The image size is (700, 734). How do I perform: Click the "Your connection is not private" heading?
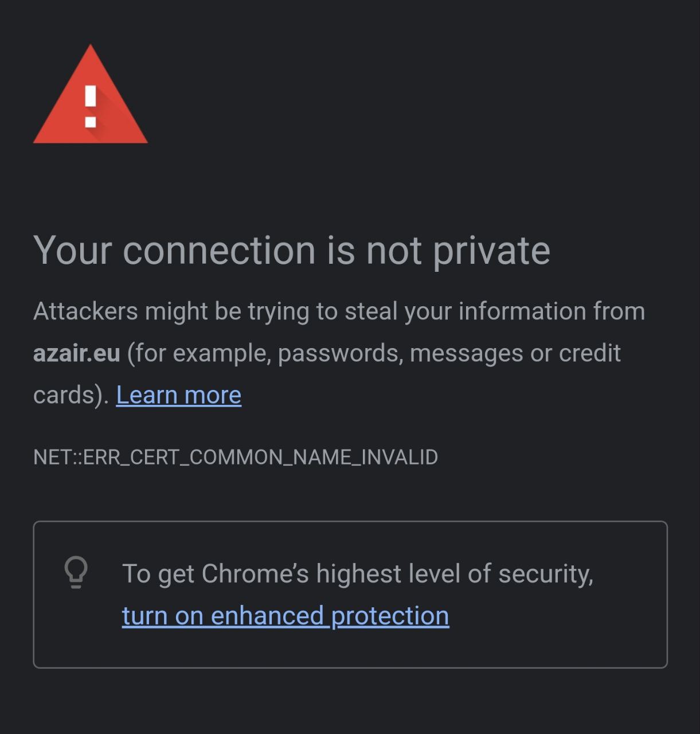pyautogui.click(x=291, y=250)
